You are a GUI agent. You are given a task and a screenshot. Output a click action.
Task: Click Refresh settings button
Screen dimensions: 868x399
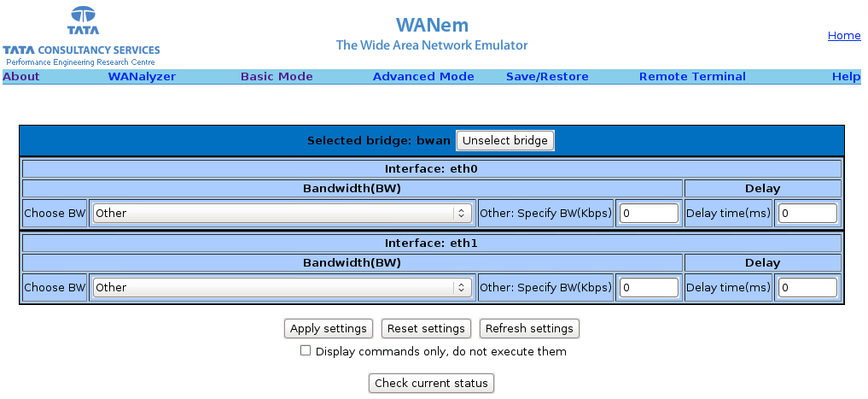pos(529,329)
